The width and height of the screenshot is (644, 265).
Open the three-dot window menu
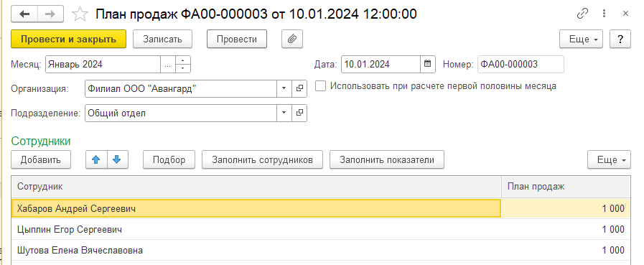click(x=605, y=14)
